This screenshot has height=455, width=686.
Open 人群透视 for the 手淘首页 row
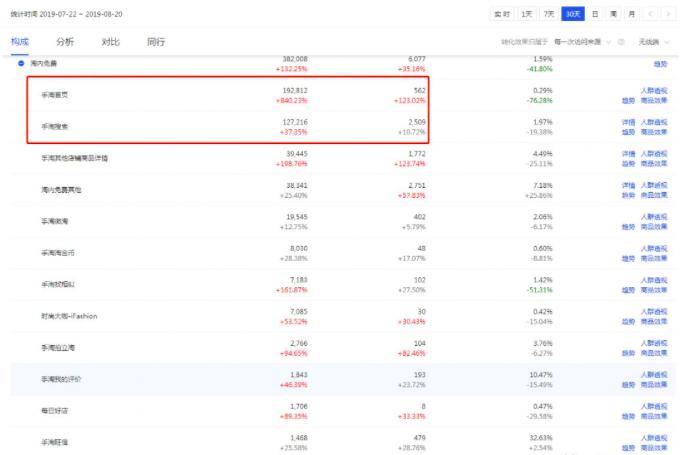point(654,91)
